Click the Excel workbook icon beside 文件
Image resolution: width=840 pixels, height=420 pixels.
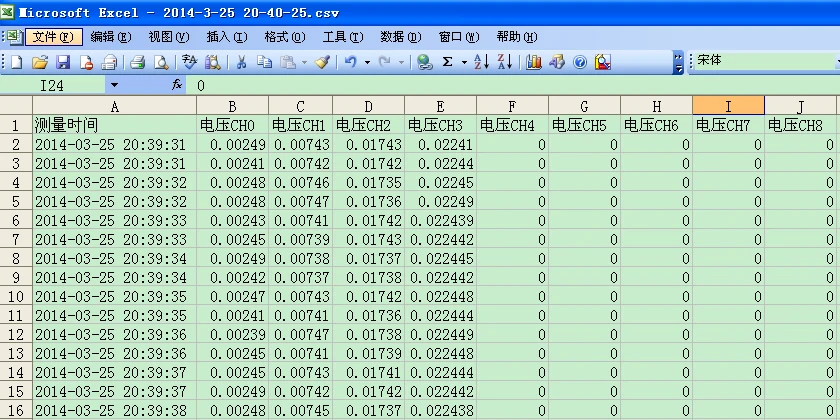click(14, 37)
